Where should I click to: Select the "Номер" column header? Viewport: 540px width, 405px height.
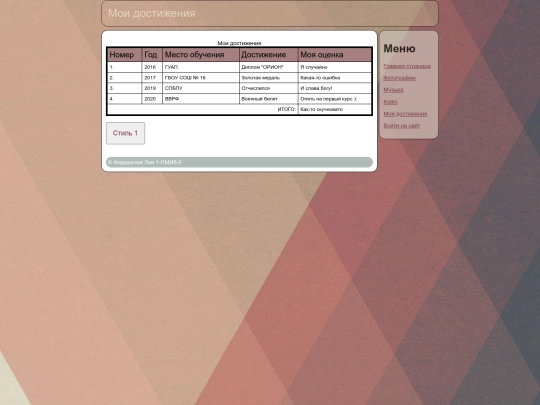125,55
